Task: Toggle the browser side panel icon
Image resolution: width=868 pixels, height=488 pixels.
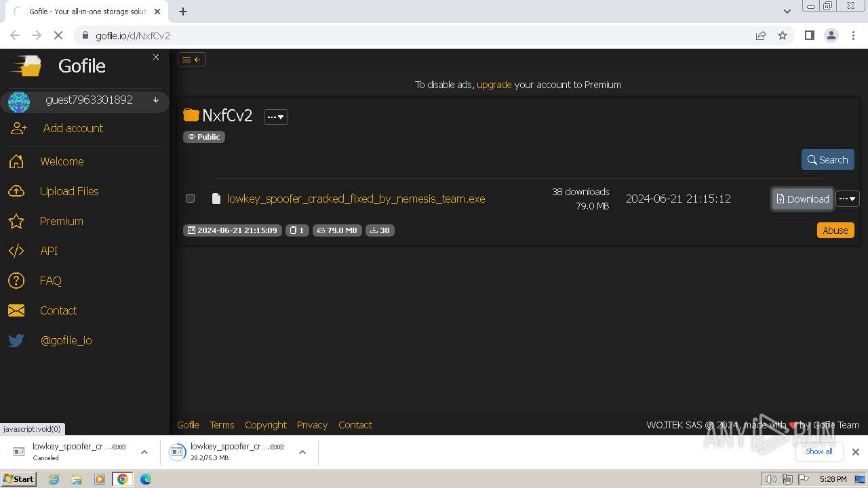Action: [x=809, y=36]
